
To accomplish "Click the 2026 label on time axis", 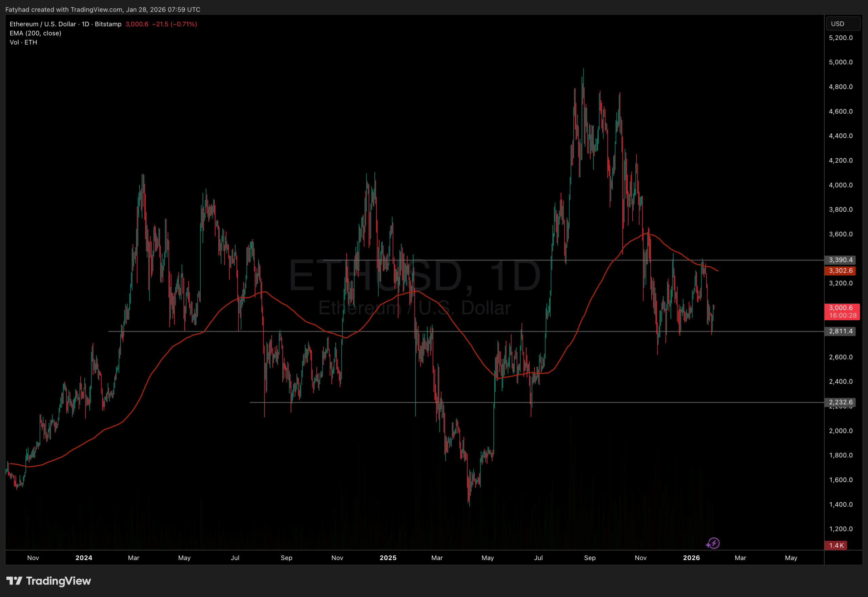I will [691, 558].
